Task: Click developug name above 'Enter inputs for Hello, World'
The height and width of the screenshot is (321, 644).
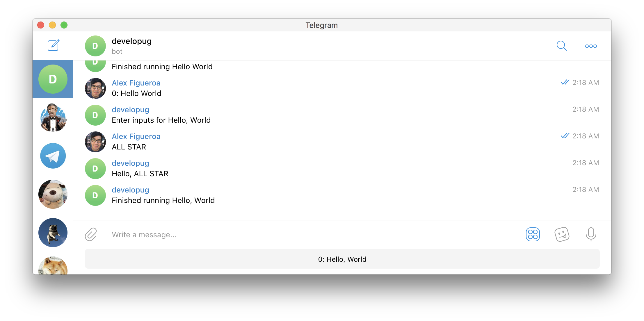Action: pos(130,110)
